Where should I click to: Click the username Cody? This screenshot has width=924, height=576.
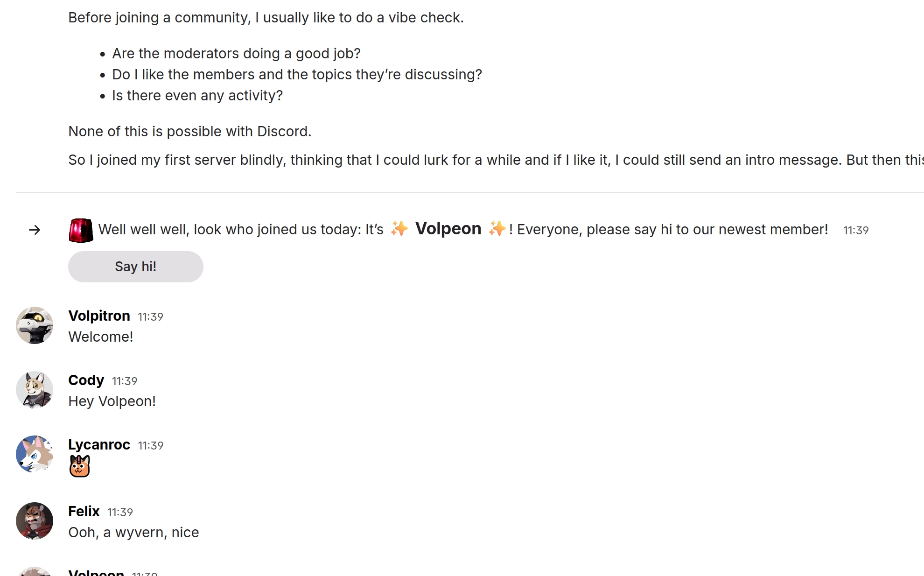pos(86,380)
